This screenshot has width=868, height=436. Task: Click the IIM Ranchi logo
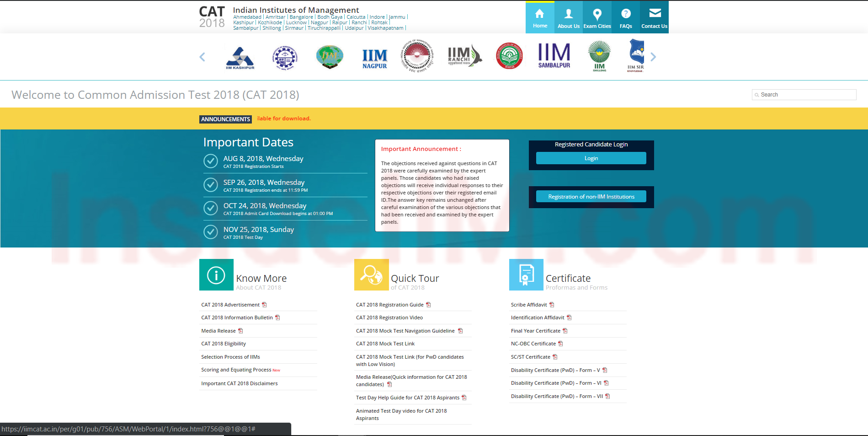(464, 57)
